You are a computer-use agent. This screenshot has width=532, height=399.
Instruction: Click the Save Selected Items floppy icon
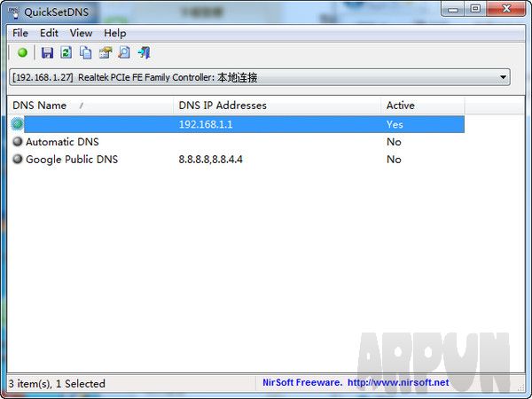47,53
